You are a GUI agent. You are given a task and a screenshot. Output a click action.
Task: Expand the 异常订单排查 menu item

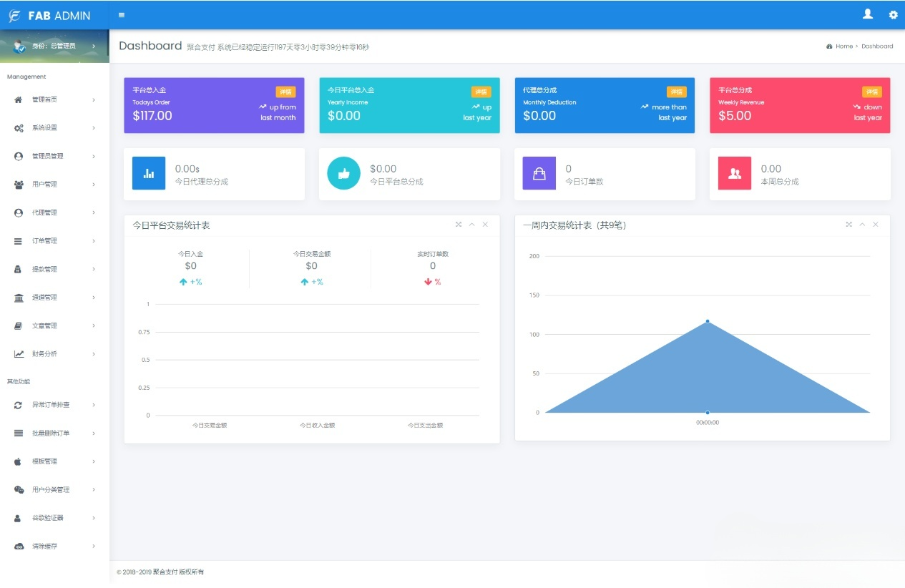coord(92,405)
